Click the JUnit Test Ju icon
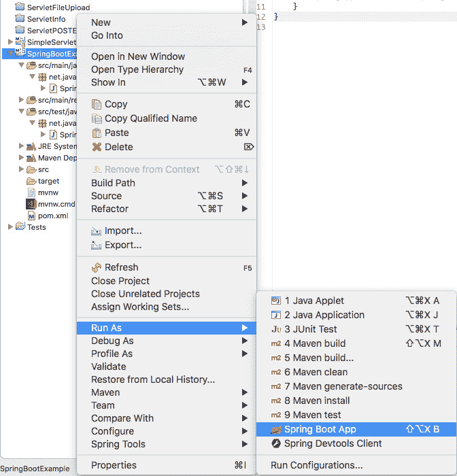This screenshot has height=476, width=457. tap(276, 329)
